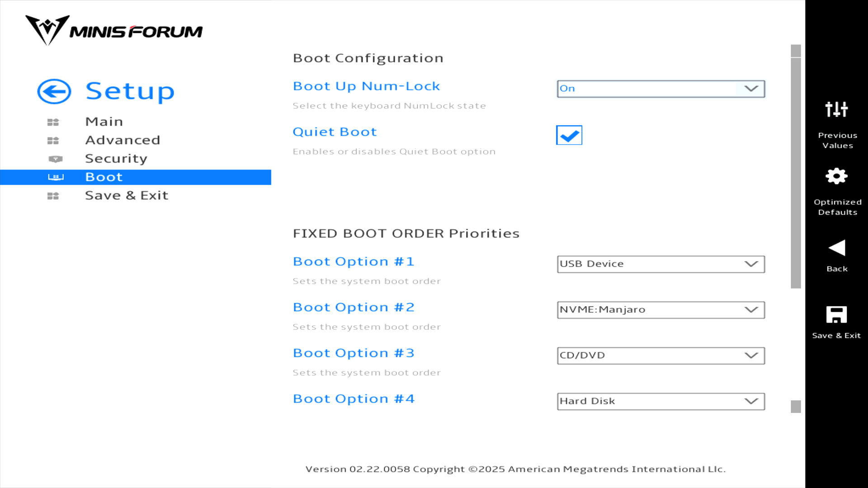This screenshot has width=868, height=488.
Task: Toggle the Quiet Boot checkbox
Action: click(569, 135)
